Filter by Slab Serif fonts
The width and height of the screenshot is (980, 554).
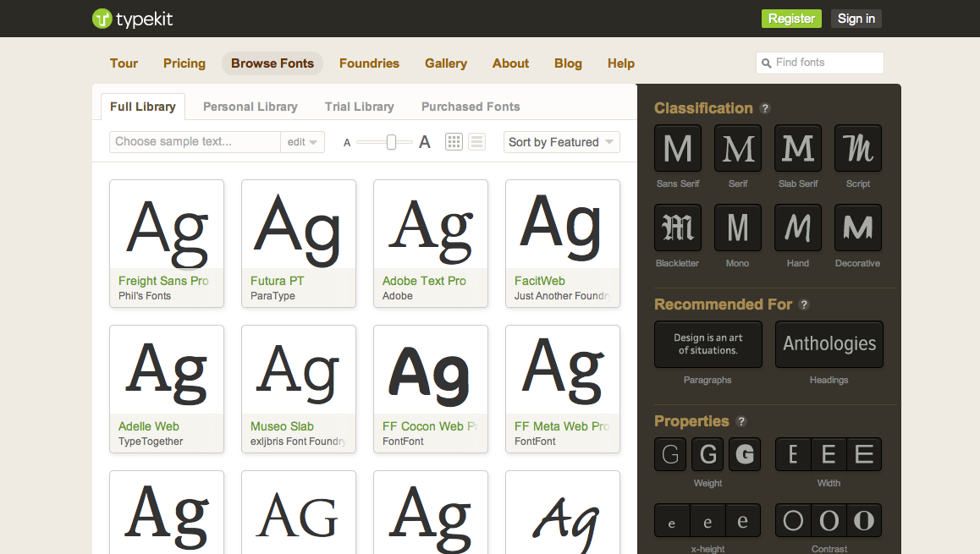(x=797, y=147)
